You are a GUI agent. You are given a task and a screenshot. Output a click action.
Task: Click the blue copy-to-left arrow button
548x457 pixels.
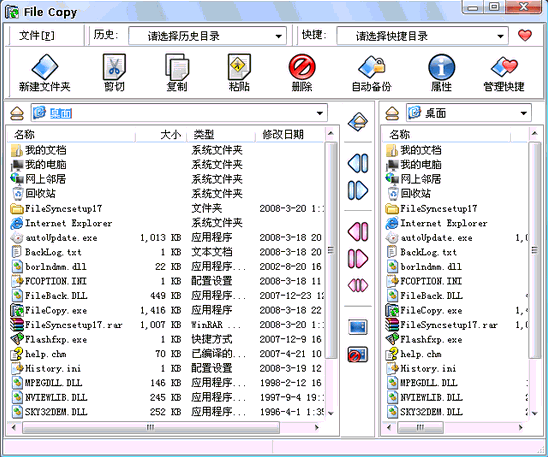[358, 163]
